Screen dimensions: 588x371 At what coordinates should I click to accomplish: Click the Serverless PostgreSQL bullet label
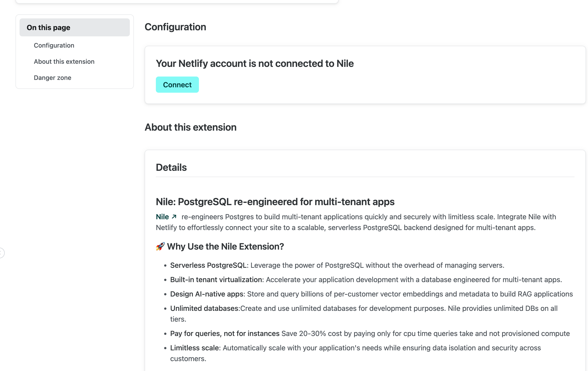click(208, 265)
